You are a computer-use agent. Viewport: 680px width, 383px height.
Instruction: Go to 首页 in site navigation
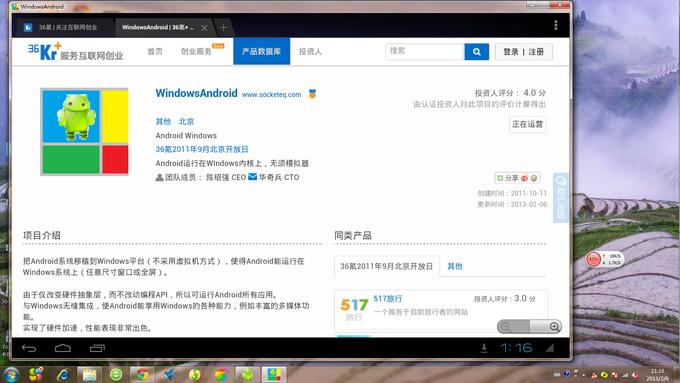[x=155, y=52]
